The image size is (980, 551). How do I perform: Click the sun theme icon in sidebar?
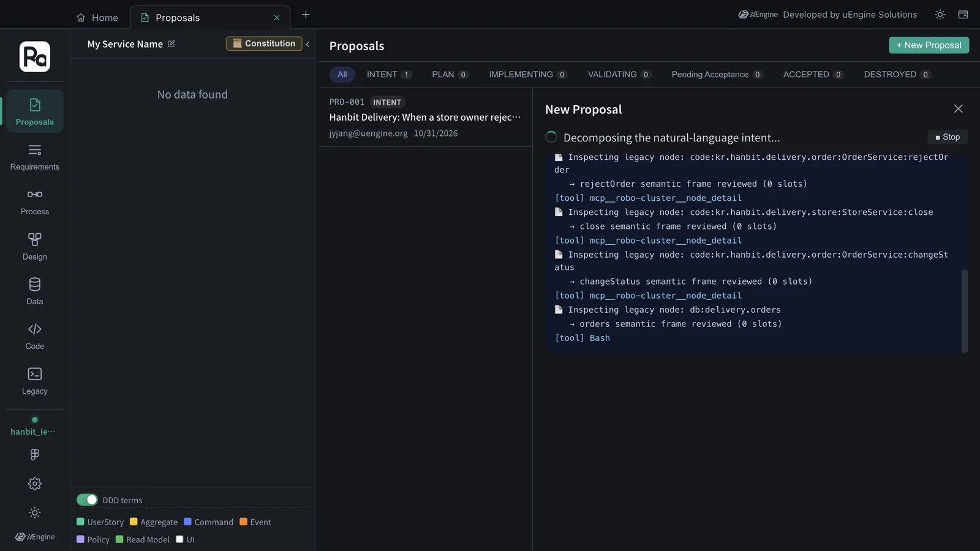click(x=35, y=512)
